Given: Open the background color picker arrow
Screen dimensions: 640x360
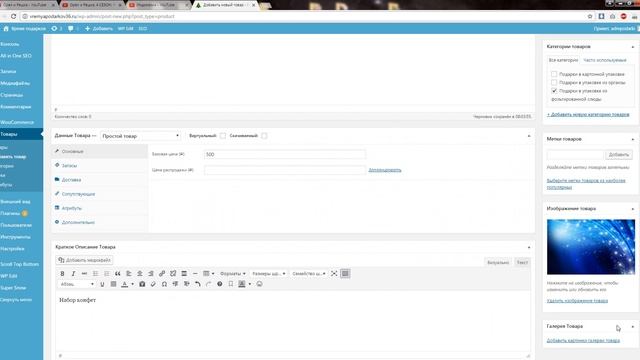Looking at the screenshot, I should tap(250, 284).
